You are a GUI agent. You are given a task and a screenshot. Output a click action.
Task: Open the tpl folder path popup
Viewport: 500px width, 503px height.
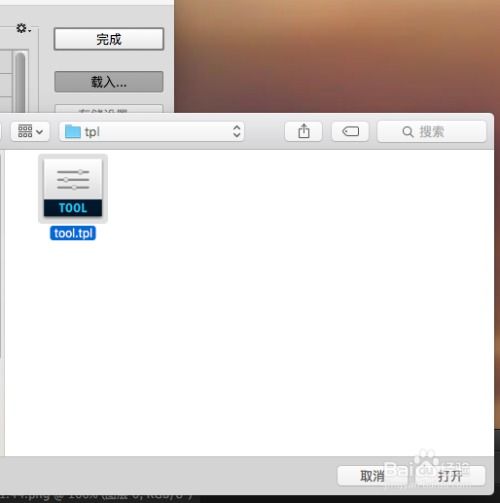[x=152, y=132]
